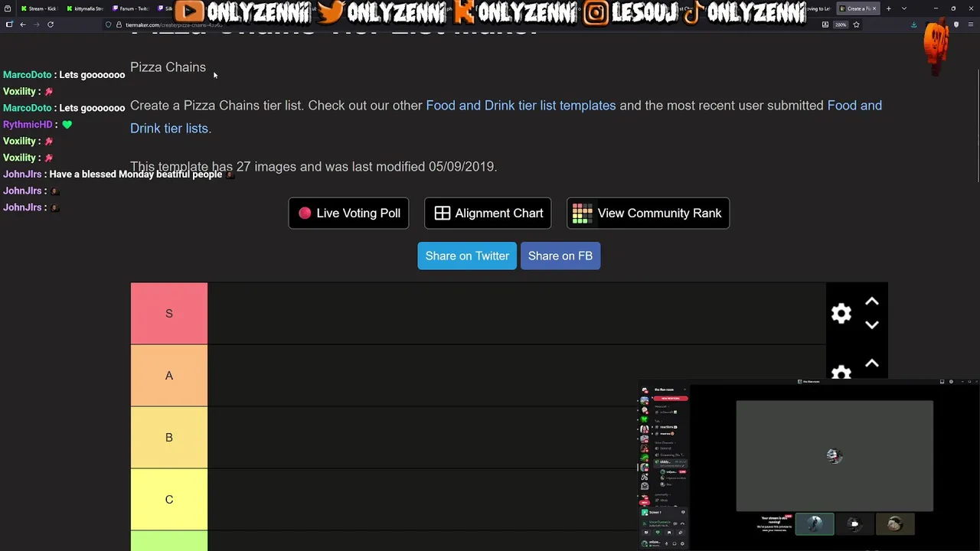Expand Discord server name dropdown
This screenshot has height=551, width=980.
point(684,390)
